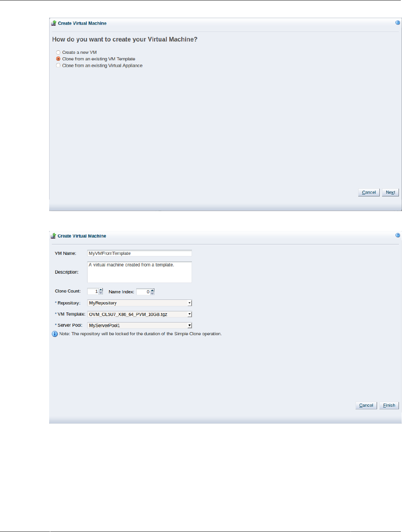Select 'Create a new VM' option
This screenshot has height=532, width=402.
58,52
